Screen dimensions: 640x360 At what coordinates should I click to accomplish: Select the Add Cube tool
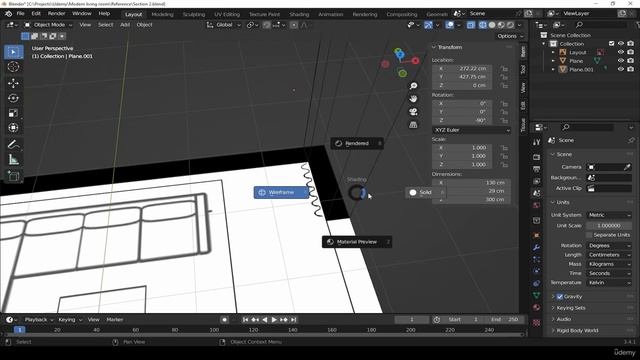tap(13, 176)
